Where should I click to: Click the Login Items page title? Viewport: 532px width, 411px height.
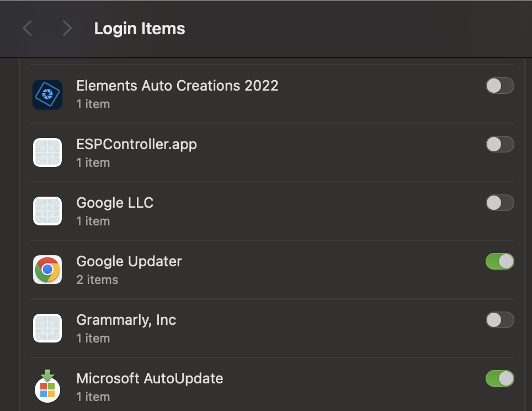pyautogui.click(x=140, y=28)
